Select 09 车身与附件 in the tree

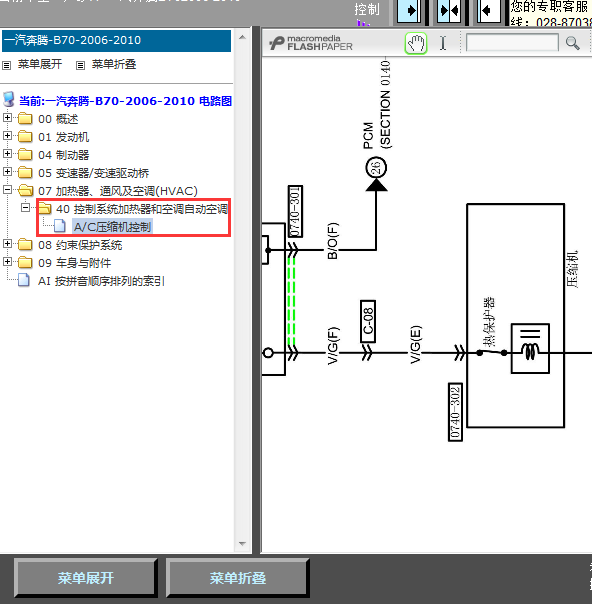click(75, 263)
